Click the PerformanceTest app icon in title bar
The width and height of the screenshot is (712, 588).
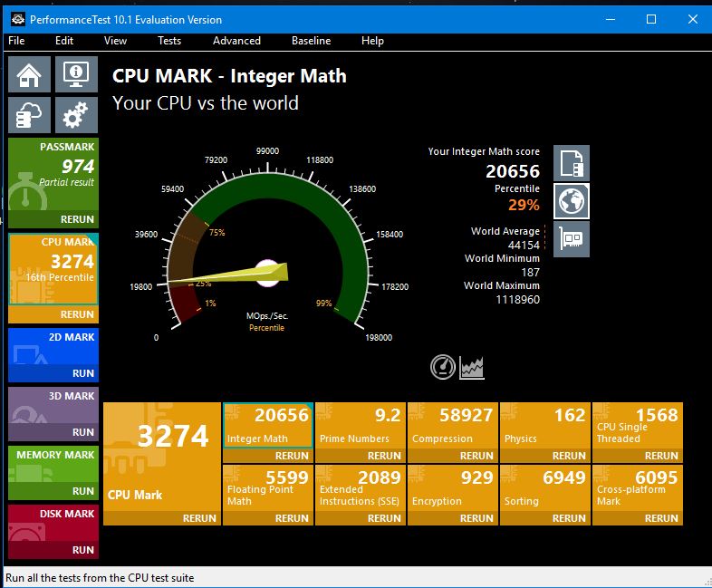point(18,19)
